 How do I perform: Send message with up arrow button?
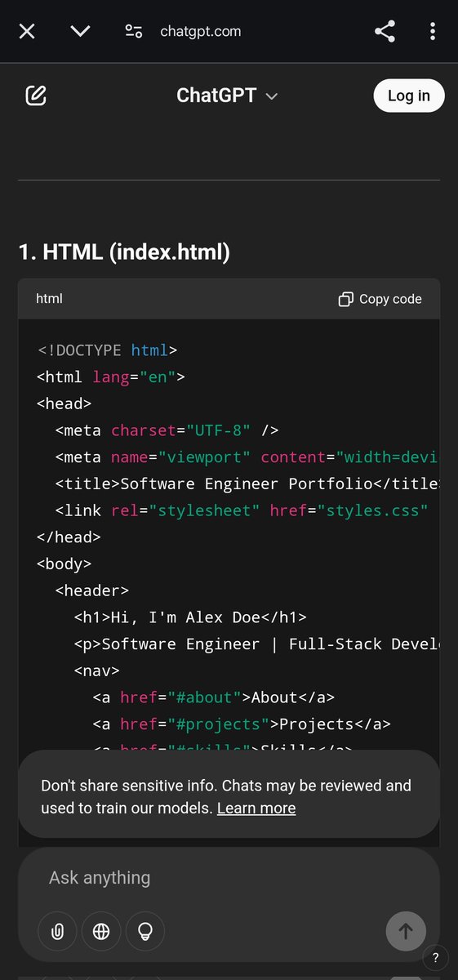[406, 931]
